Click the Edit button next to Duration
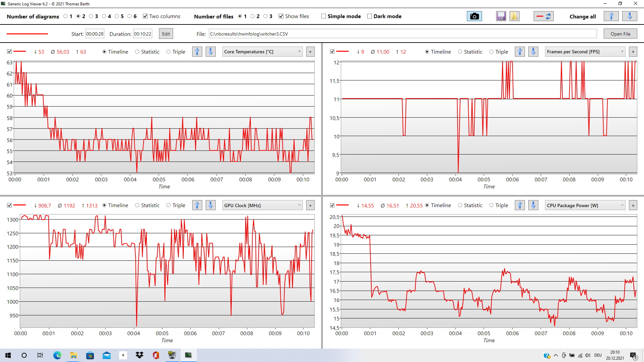The width and height of the screenshot is (644, 362). click(x=166, y=34)
